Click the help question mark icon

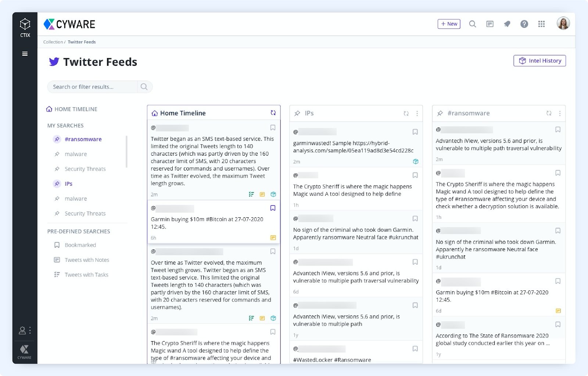tap(524, 24)
